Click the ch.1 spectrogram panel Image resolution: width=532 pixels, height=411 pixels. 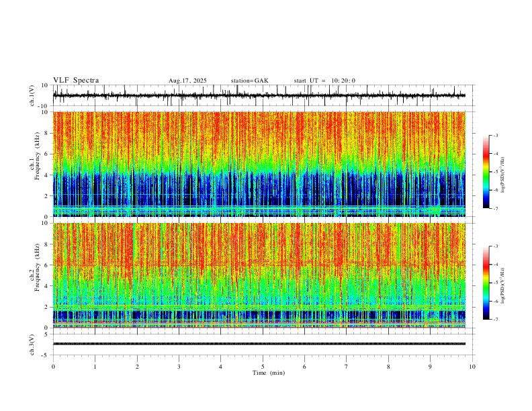click(x=259, y=164)
